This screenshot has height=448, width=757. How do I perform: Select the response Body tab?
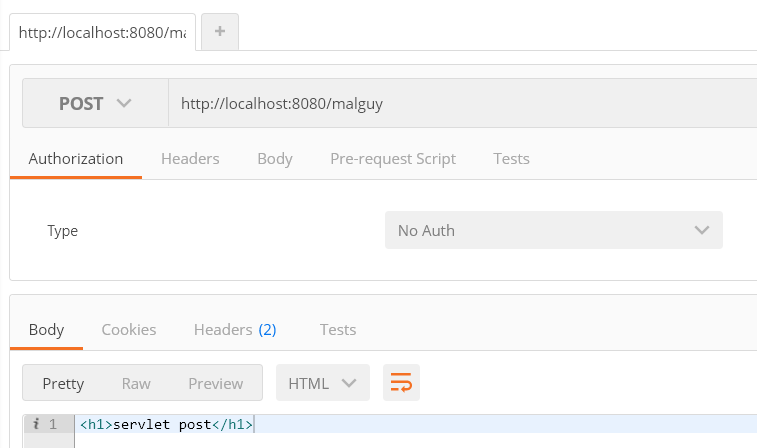point(46,329)
